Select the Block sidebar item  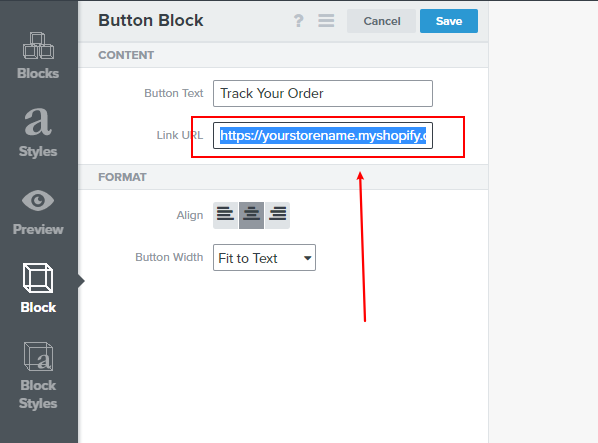click(38, 288)
